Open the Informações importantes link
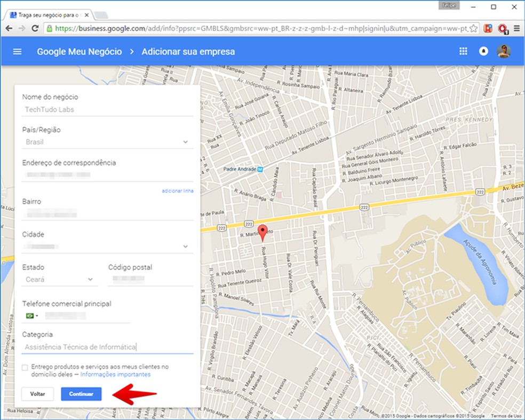The image size is (525, 420). (x=115, y=375)
